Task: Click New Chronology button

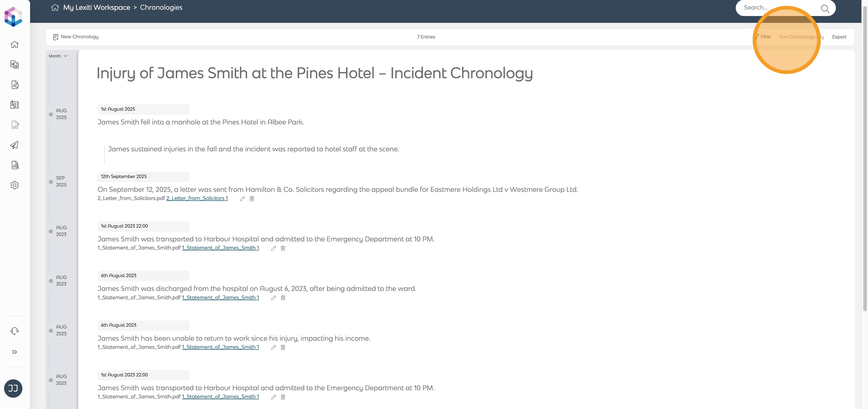Action: click(76, 37)
